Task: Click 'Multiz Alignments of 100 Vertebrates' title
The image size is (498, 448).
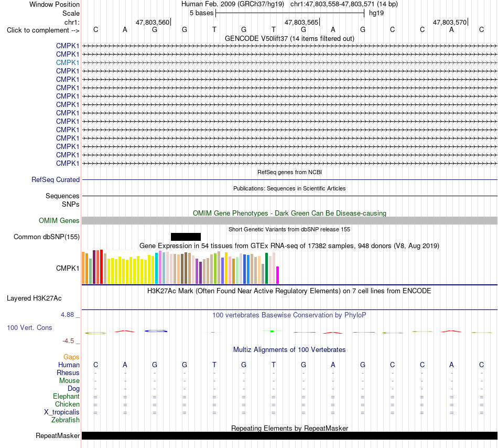Action: coord(289,349)
